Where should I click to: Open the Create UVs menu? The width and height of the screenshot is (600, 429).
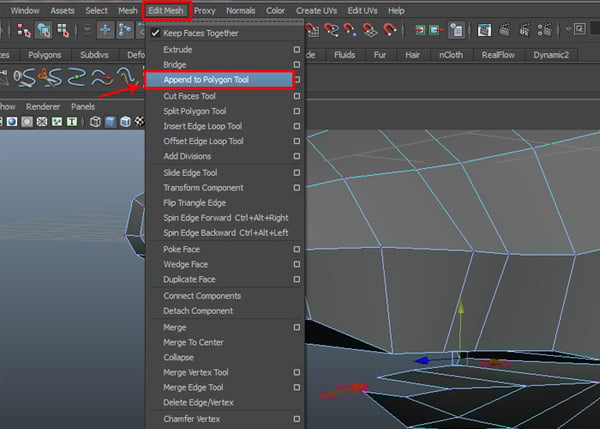(x=315, y=10)
